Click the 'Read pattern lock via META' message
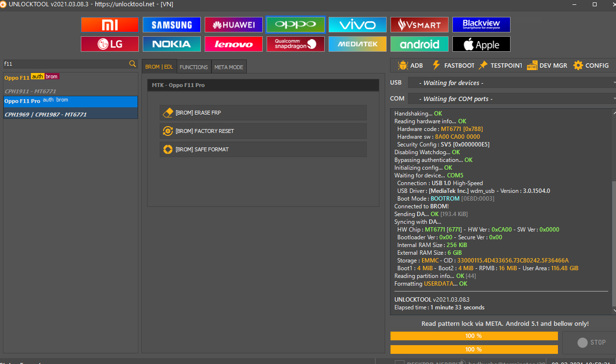The image size is (616, 364). 505,323
